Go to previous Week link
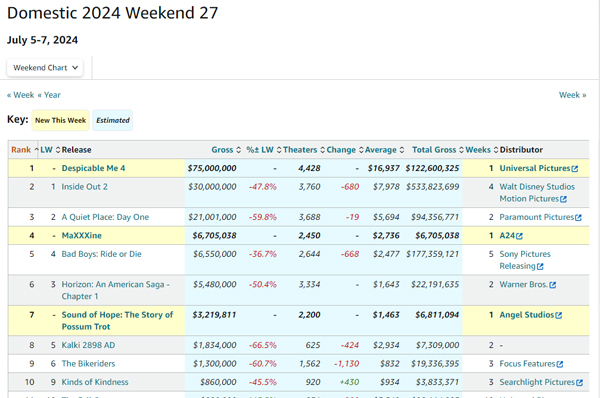Image resolution: width=600 pixels, height=398 pixels. (x=21, y=95)
